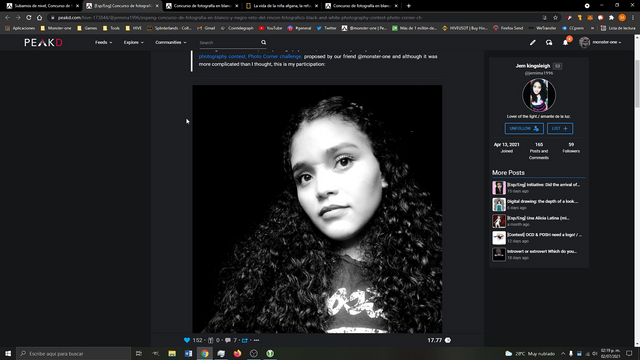Open the weather widget 'Muy nublado'
This screenshot has width=640, height=360.
point(530,353)
